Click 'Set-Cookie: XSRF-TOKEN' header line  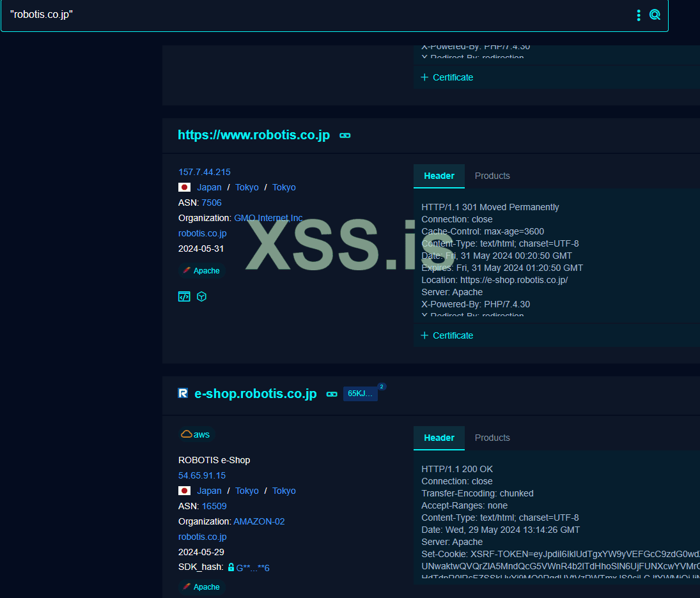(560, 554)
